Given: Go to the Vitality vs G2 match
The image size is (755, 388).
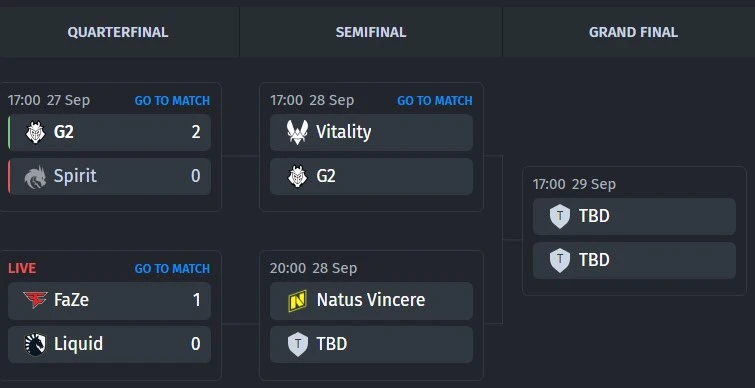Looking at the screenshot, I should tap(435, 101).
